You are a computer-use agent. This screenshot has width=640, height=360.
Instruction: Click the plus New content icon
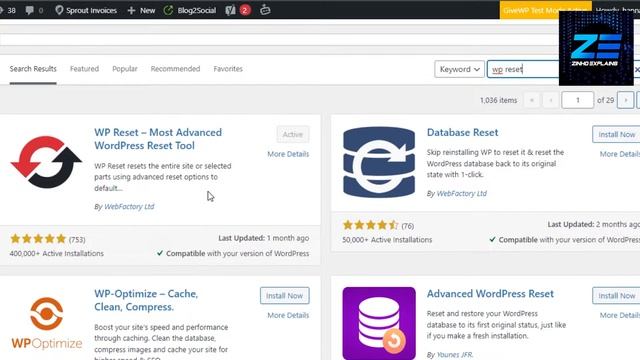point(131,10)
